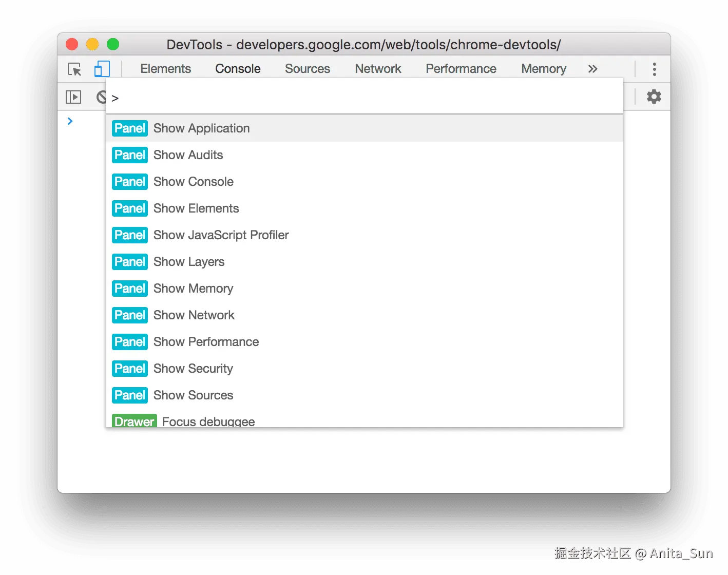The width and height of the screenshot is (728, 575).
Task: Open the DevTools three-dot customize menu
Action: (654, 69)
